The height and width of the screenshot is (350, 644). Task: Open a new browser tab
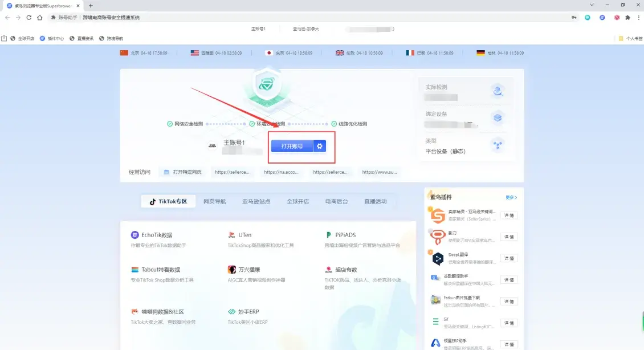click(x=91, y=6)
